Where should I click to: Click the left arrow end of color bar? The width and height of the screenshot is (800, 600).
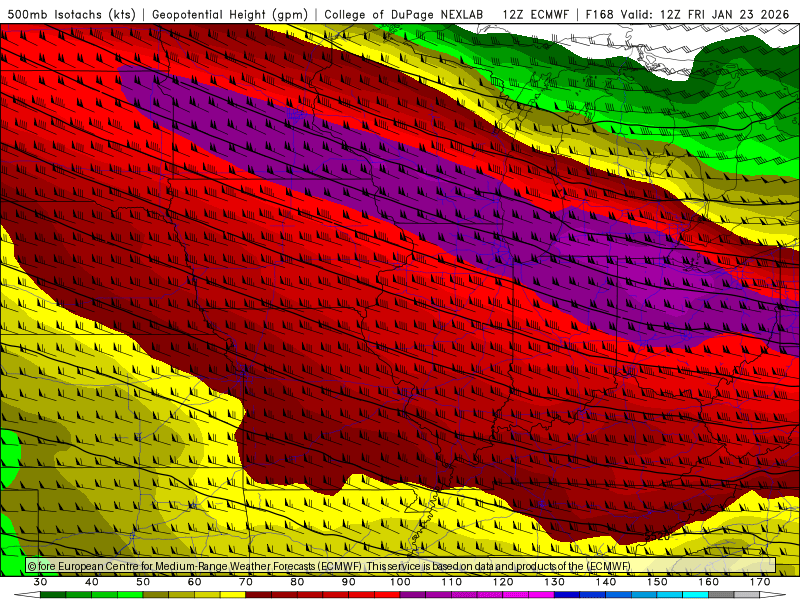[x=27, y=595]
